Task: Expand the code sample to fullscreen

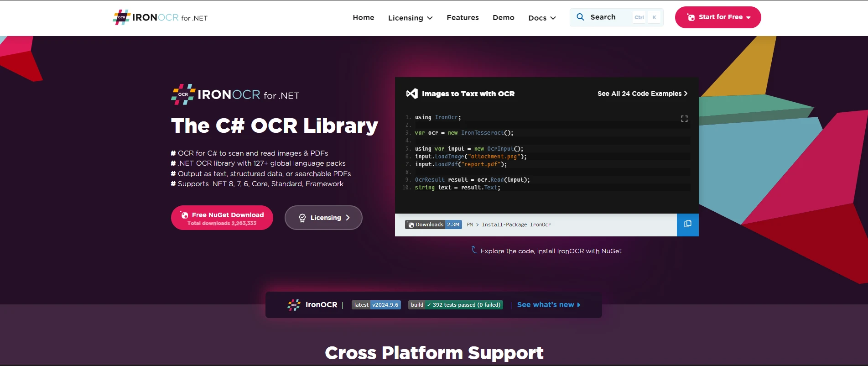Action: (684, 119)
